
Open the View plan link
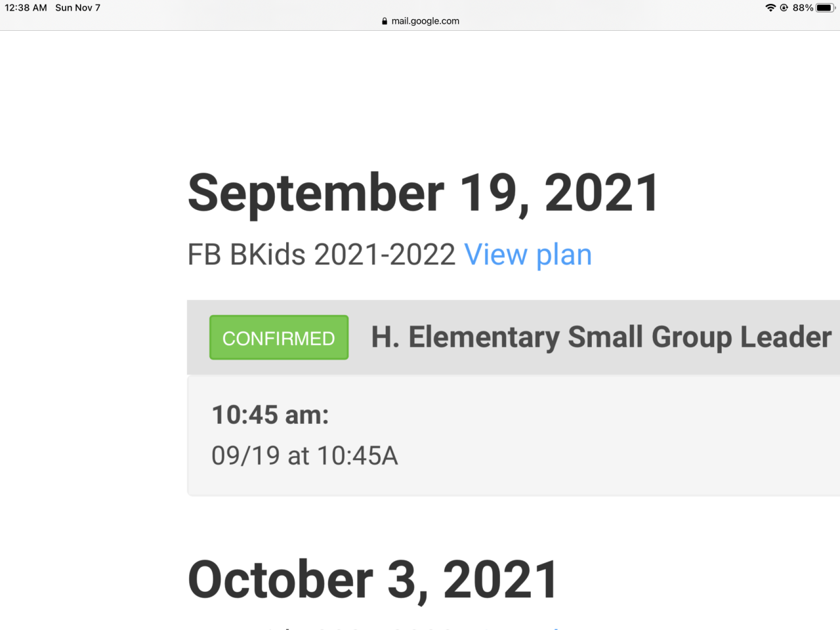point(528,255)
